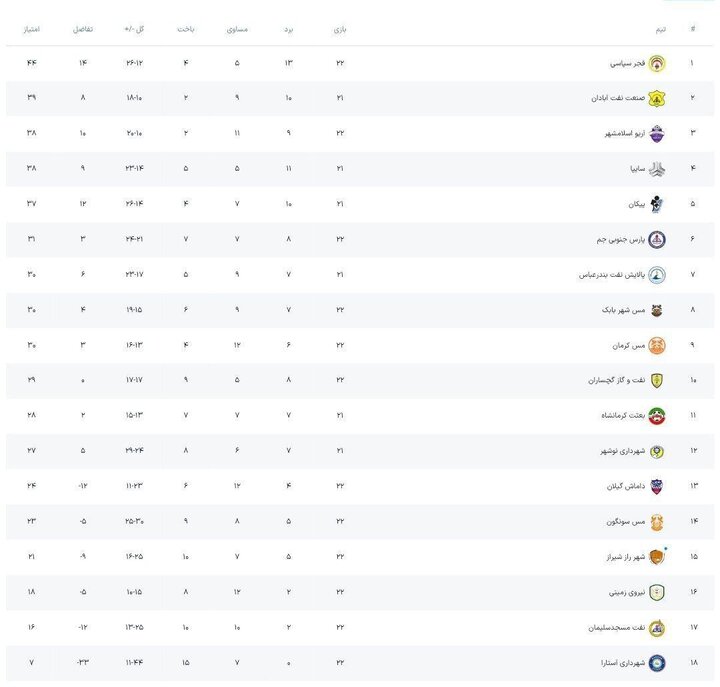Click the بازی games-played column header
The width and height of the screenshot is (720, 687).
[x=340, y=29]
